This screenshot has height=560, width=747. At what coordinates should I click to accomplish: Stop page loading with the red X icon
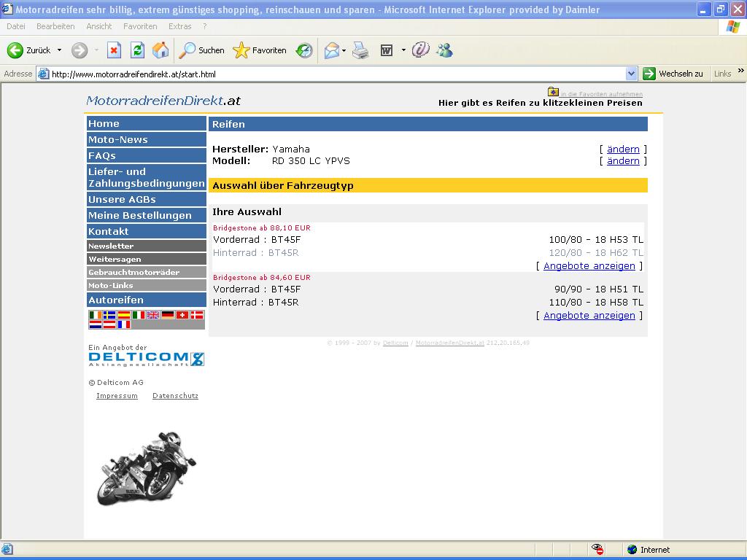click(114, 50)
